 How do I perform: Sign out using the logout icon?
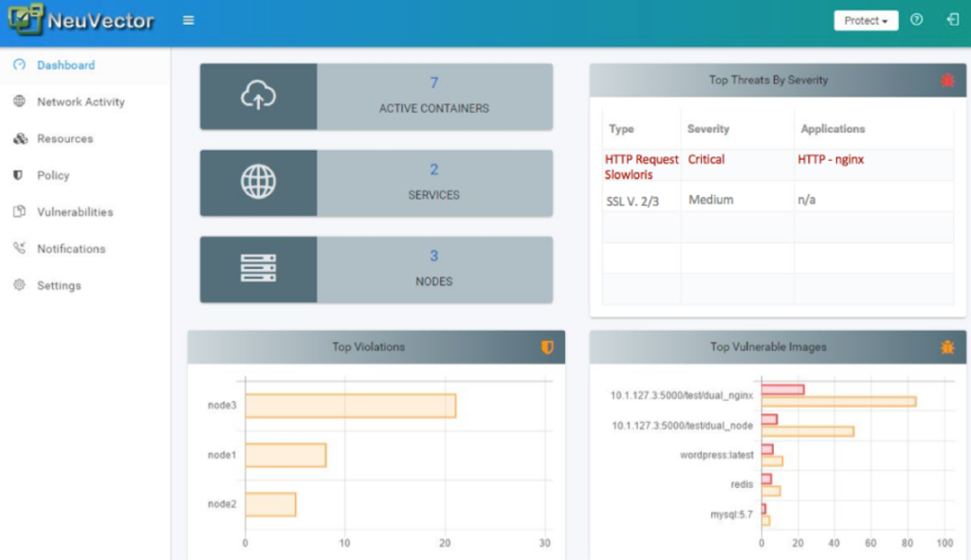click(x=951, y=19)
